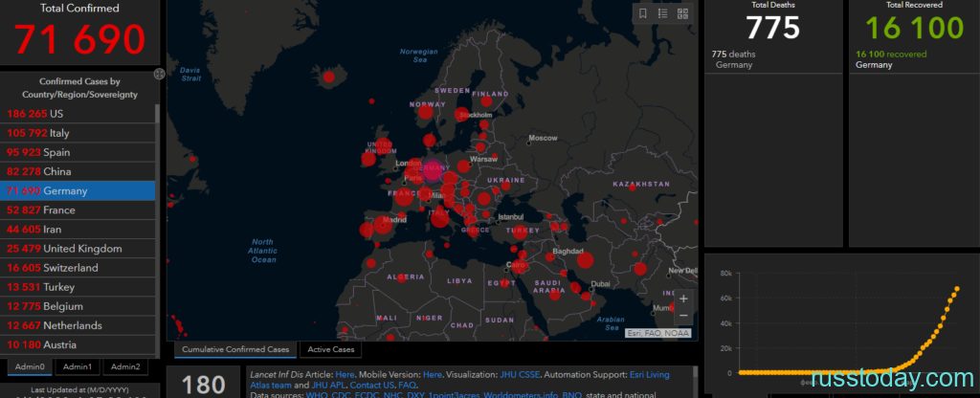Select Turkey row in the list
The width and height of the screenshot is (980, 398).
coord(78,287)
